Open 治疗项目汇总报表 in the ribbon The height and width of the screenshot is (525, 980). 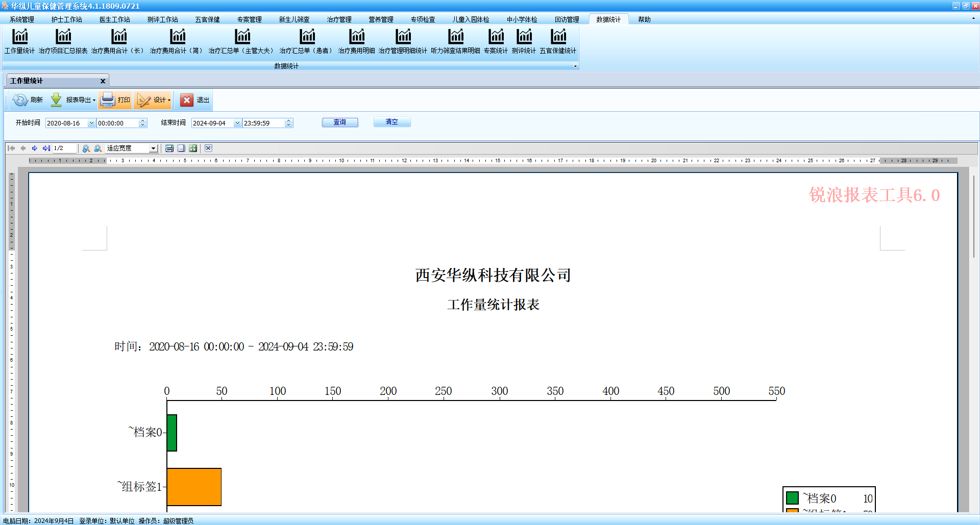click(x=63, y=41)
